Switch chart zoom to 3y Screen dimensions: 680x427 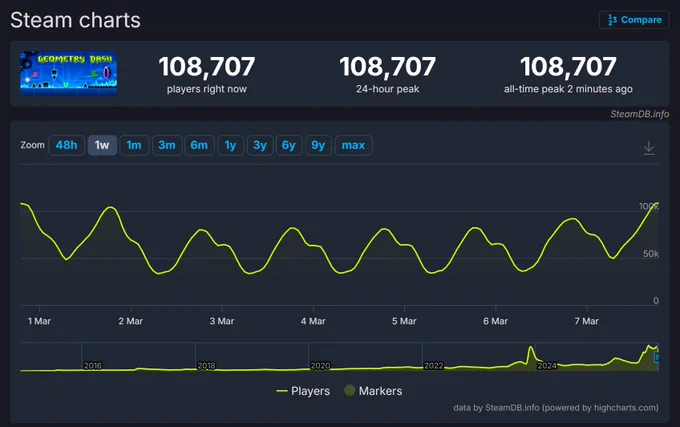[x=260, y=145]
